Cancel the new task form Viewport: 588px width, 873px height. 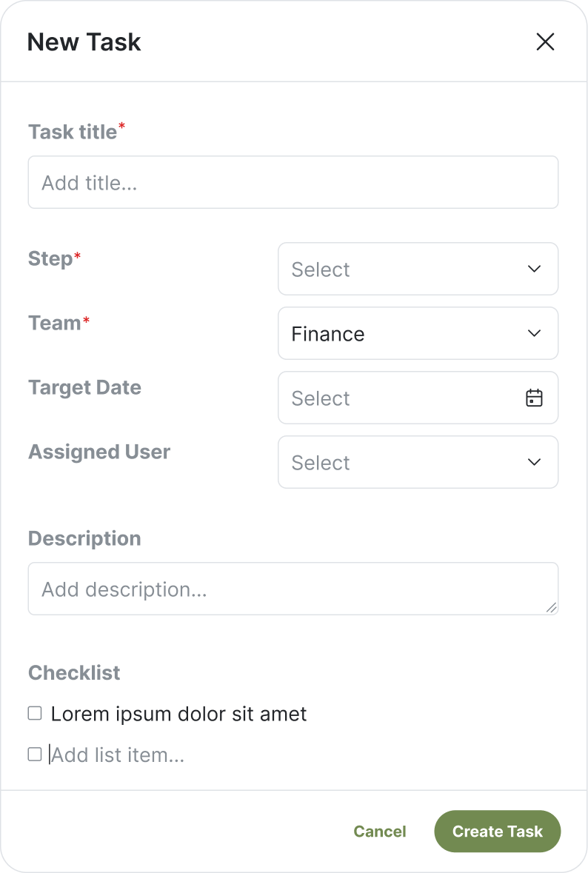[380, 832]
